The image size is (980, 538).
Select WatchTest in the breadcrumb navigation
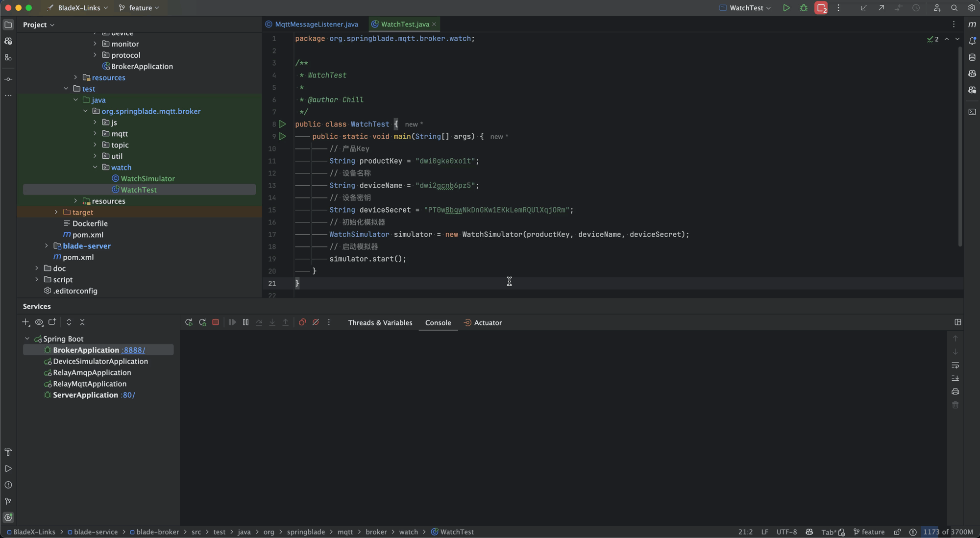457,531
